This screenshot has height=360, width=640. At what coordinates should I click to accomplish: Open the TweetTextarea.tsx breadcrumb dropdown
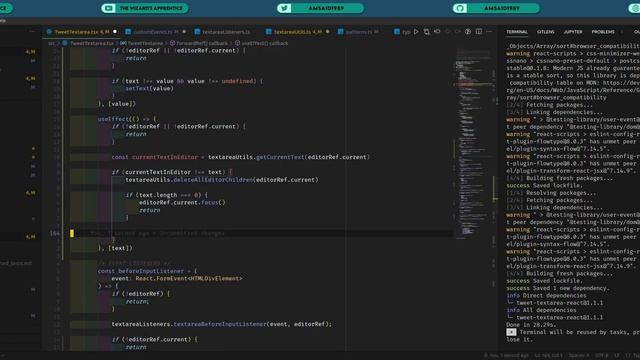tap(88, 43)
